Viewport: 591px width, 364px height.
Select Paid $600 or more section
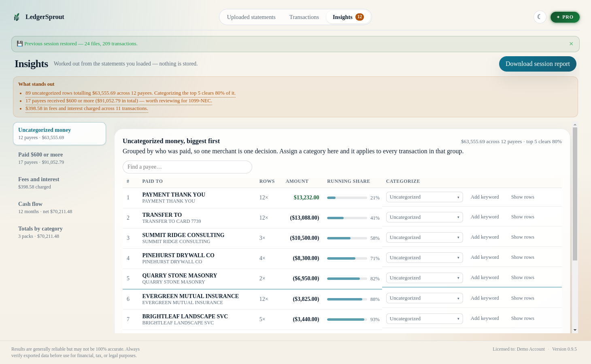tap(60, 158)
